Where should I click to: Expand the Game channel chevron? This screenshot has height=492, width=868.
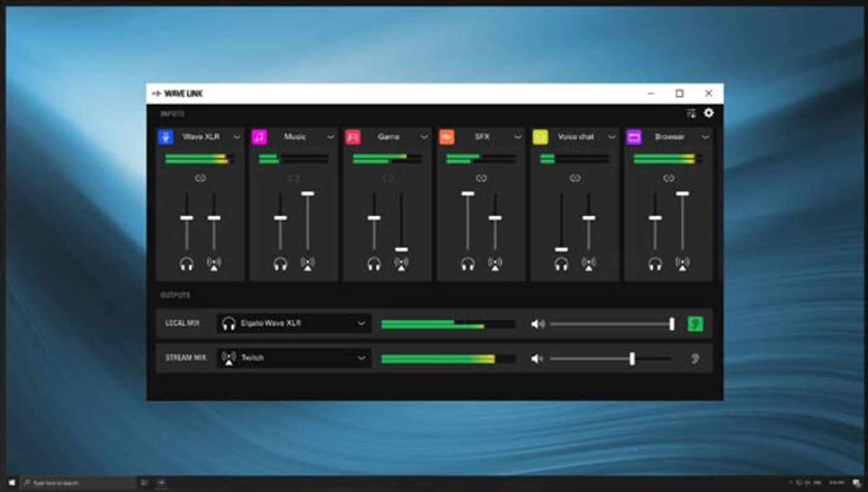(424, 137)
